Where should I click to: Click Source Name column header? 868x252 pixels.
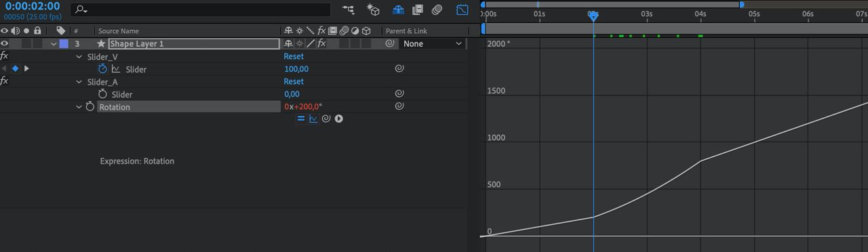pyautogui.click(x=118, y=30)
